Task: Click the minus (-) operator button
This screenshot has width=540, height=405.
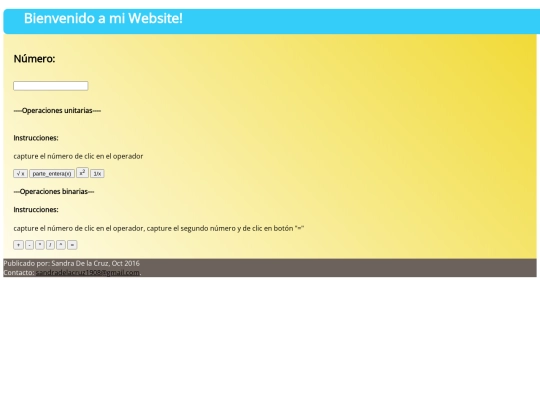Action: click(x=29, y=245)
